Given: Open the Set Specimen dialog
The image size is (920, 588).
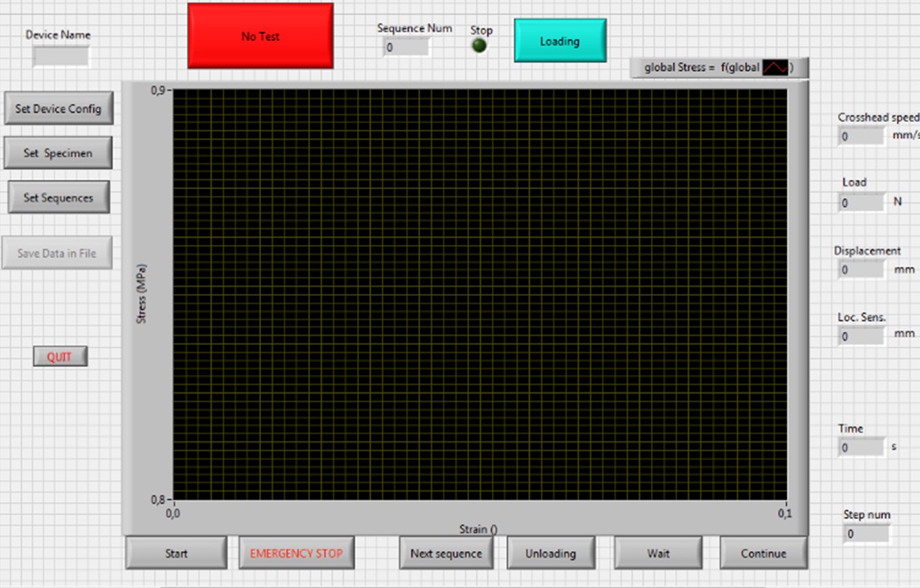Looking at the screenshot, I should (59, 153).
